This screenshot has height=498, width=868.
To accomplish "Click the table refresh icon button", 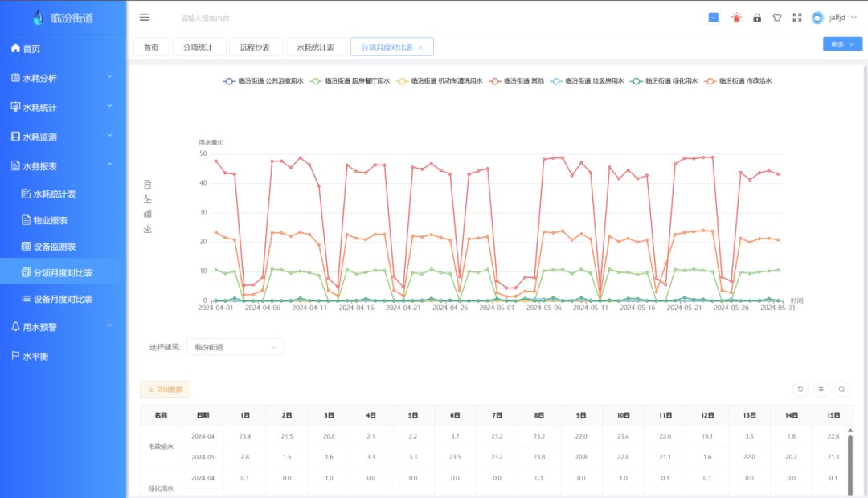I will [x=800, y=389].
